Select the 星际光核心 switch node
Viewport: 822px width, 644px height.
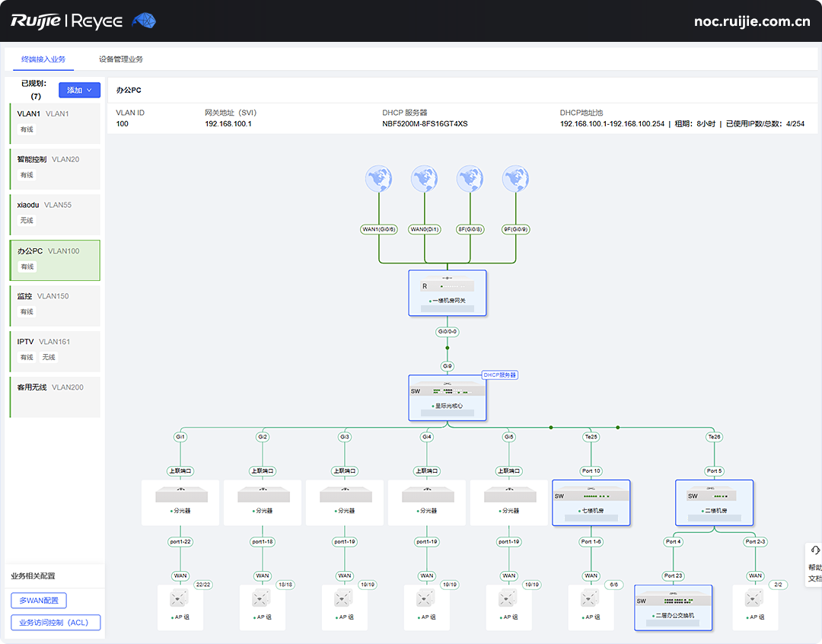(448, 397)
